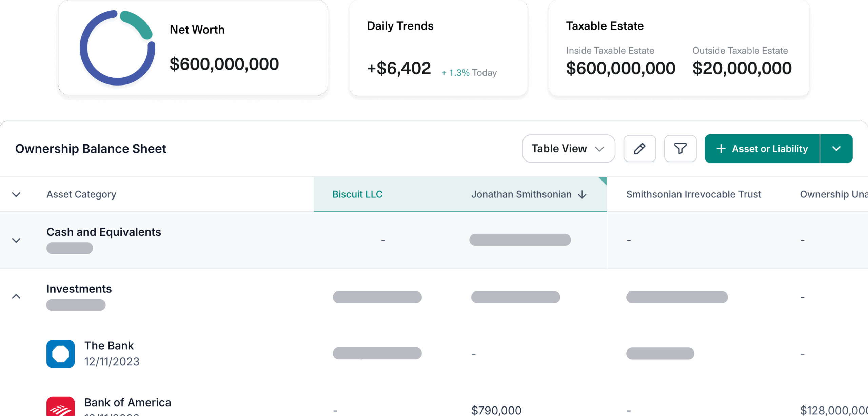868x416 pixels.
Task: Click the pencil edit icon button
Action: (639, 149)
